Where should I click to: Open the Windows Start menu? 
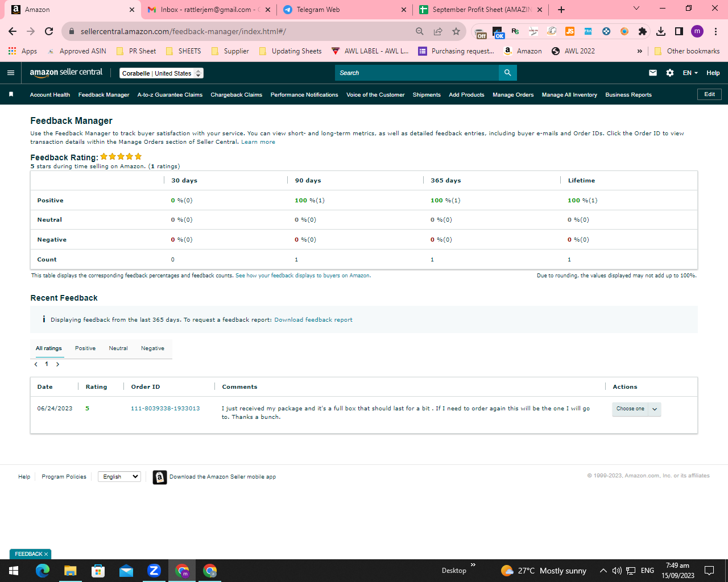coord(14,571)
